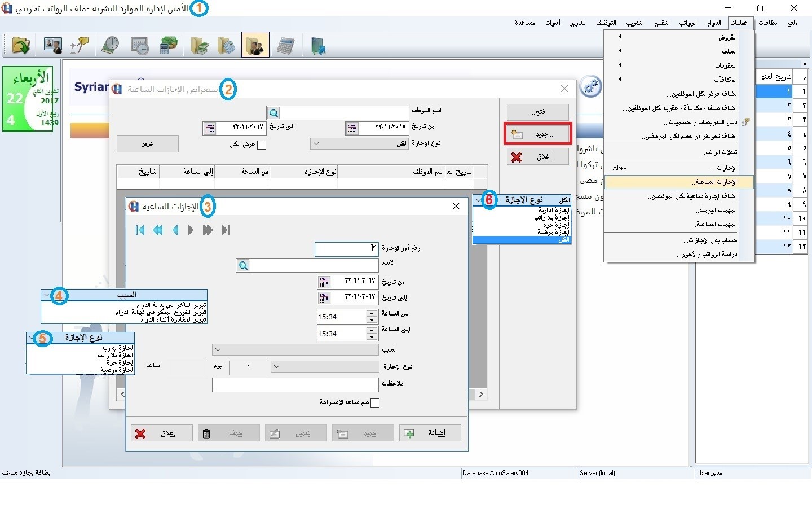Open the مساعدة menu
The width and height of the screenshot is (812, 508).
(524, 23)
